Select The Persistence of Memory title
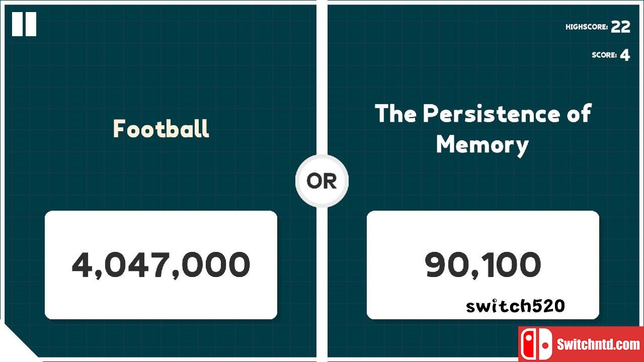This screenshot has height=362, width=644. point(483,129)
